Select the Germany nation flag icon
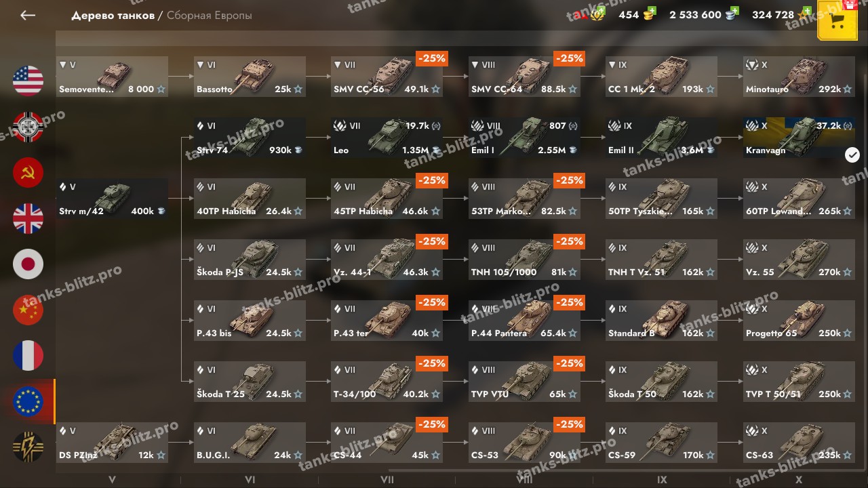The width and height of the screenshot is (868, 488). coord(28,127)
